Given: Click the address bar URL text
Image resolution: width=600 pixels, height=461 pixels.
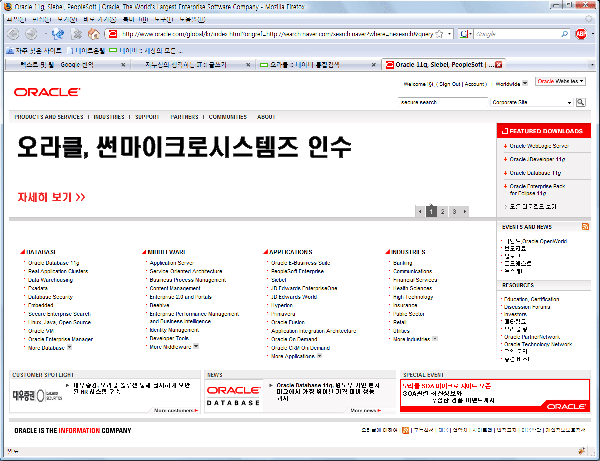Looking at the screenshot, I should click(277, 34).
